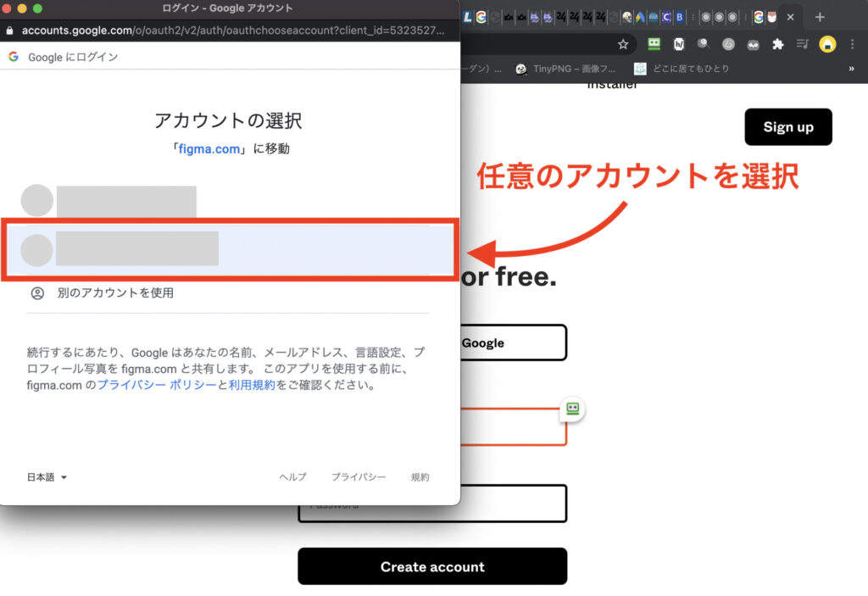Open Chrome's three-dot menu
The height and width of the screenshot is (596, 868).
(853, 44)
